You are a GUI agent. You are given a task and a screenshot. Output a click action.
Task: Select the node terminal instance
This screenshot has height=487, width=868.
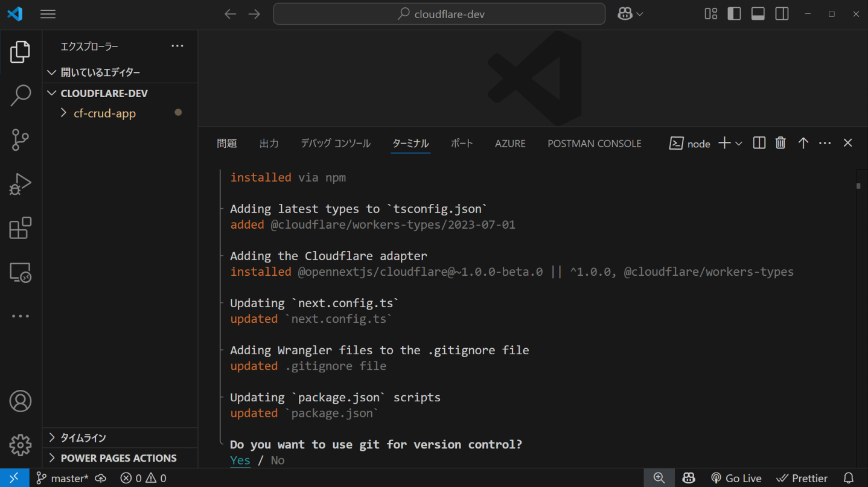(x=690, y=144)
